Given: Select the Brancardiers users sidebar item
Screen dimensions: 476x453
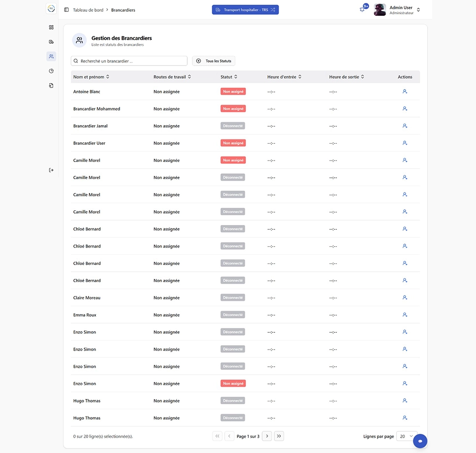Looking at the screenshot, I should point(51,57).
